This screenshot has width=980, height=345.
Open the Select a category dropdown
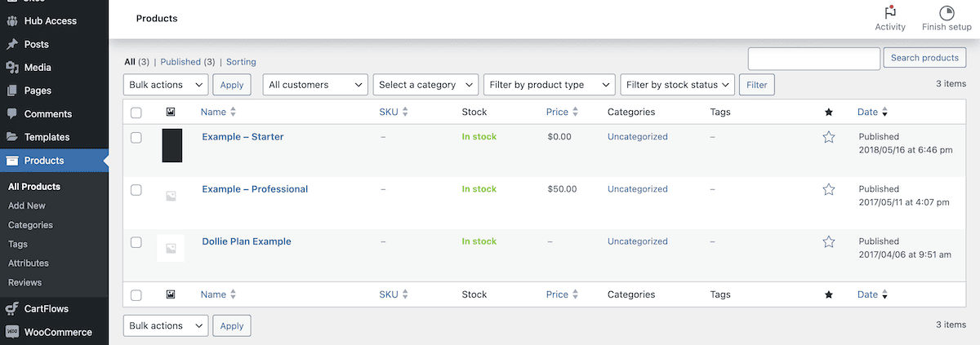pos(426,85)
